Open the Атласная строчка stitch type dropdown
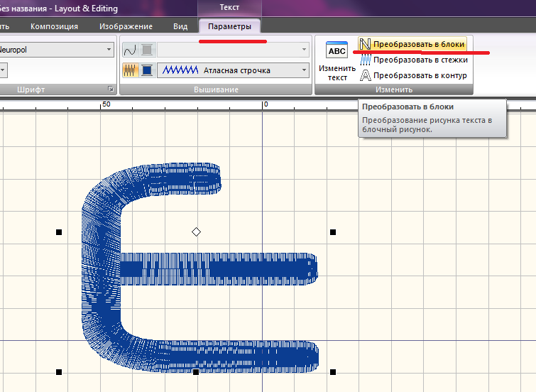 (304, 70)
